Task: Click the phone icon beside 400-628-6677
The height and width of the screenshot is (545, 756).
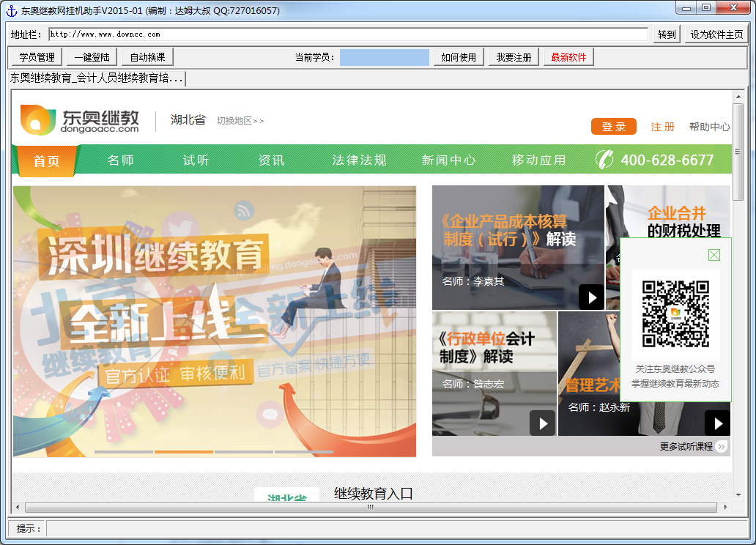Action: tap(607, 160)
